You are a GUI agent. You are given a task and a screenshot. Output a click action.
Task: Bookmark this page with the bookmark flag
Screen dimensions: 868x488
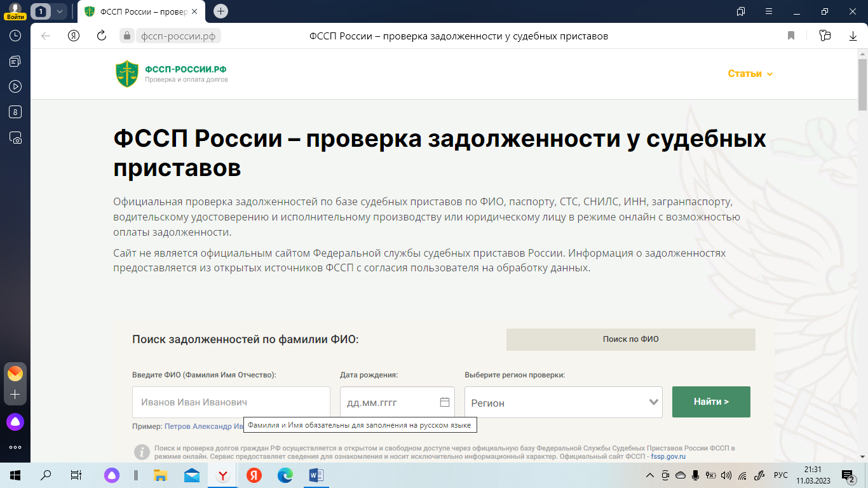(x=791, y=36)
